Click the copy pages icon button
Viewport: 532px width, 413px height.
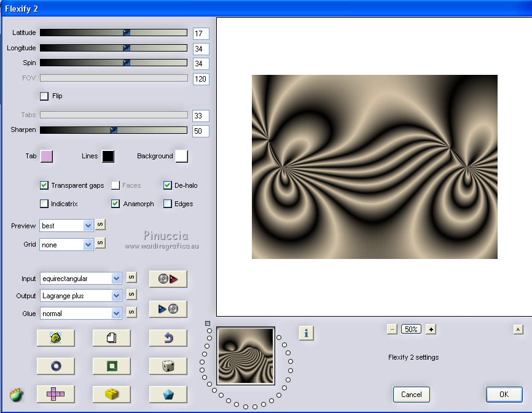pyautogui.click(x=111, y=338)
